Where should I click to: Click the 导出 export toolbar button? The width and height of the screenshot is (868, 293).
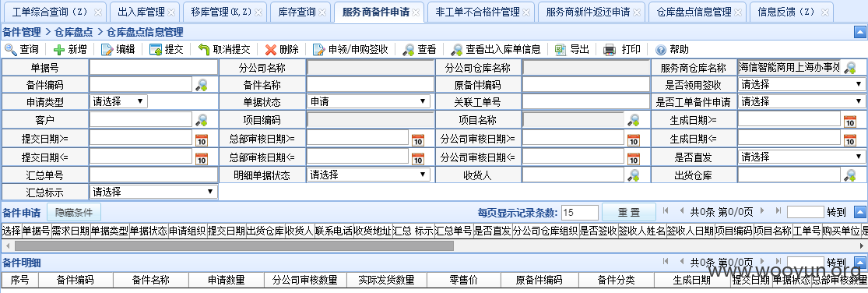(x=572, y=50)
